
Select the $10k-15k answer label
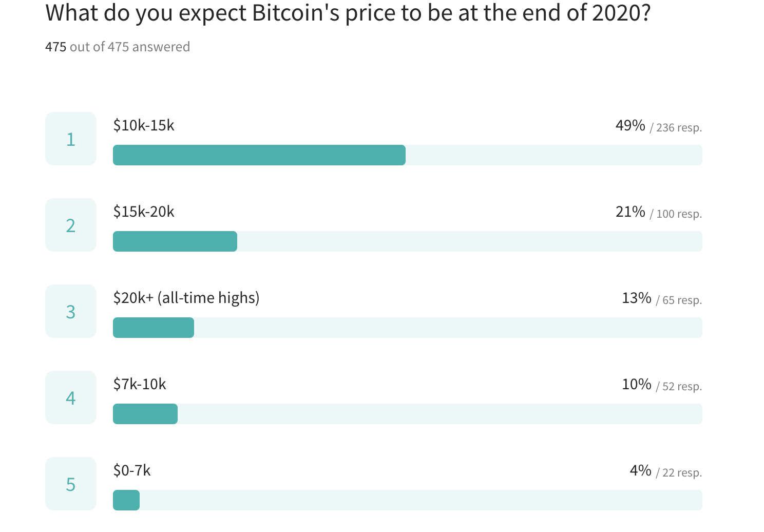[144, 125]
